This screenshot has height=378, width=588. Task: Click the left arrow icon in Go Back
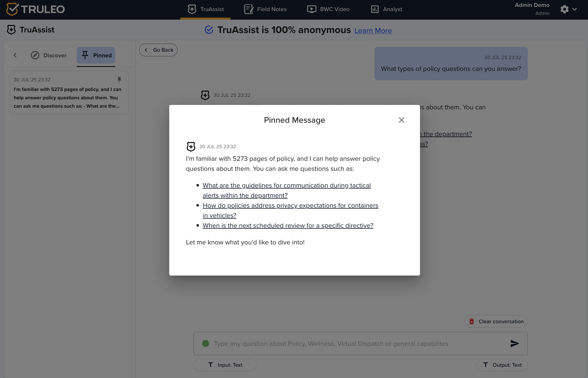[146, 50]
